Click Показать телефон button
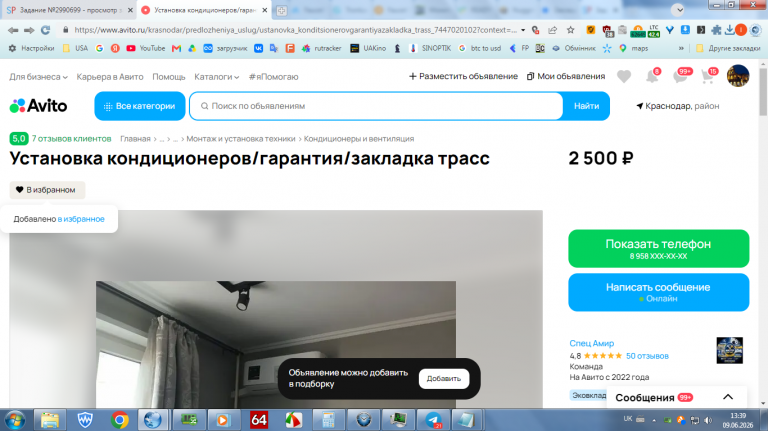 pos(658,248)
